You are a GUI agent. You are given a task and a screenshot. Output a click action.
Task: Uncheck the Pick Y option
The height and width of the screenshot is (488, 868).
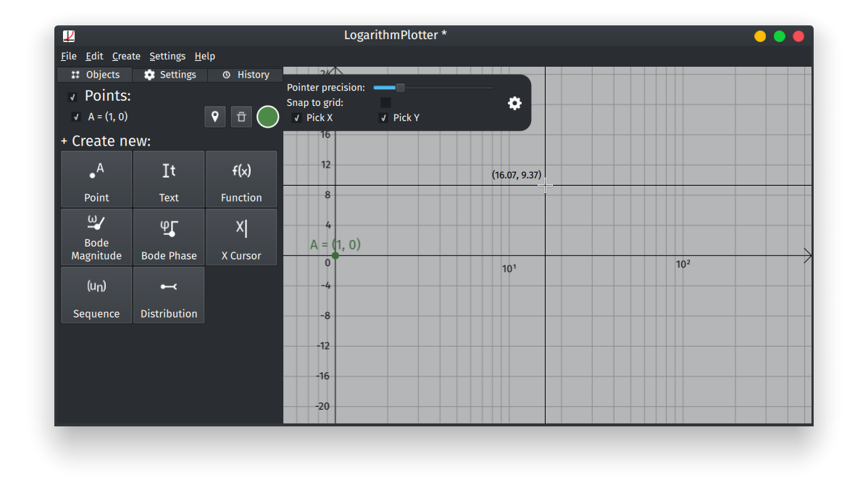(383, 117)
